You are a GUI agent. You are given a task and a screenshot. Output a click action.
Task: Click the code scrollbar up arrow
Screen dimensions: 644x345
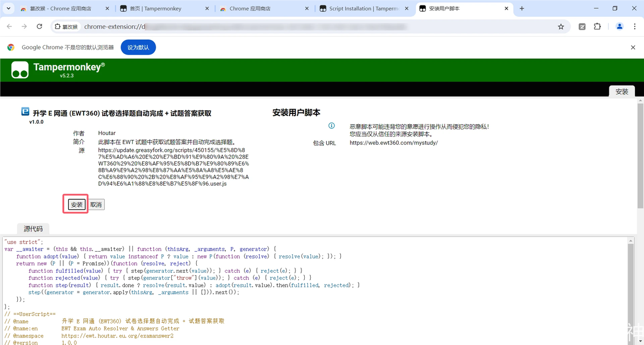tap(631, 241)
